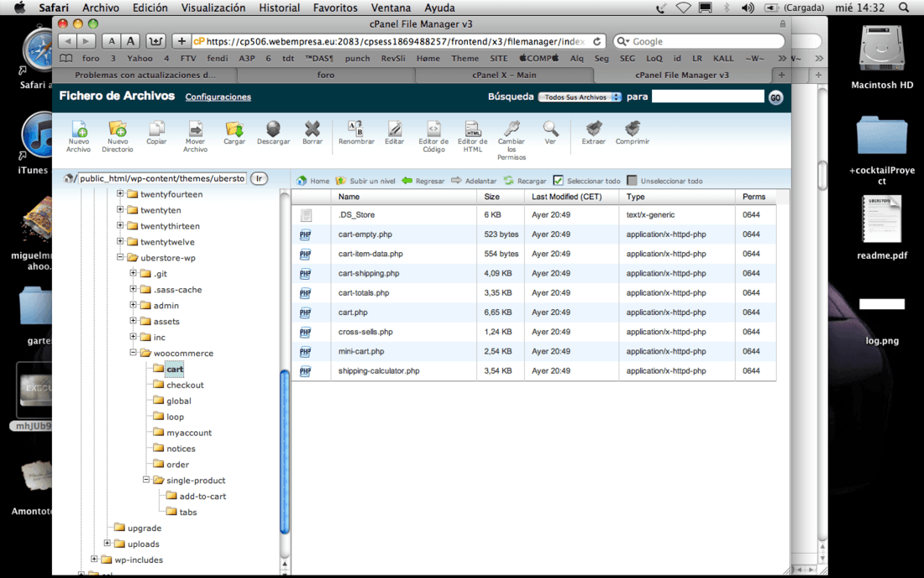Open the Configuraciones link
This screenshot has width=924, height=578.
click(x=218, y=97)
